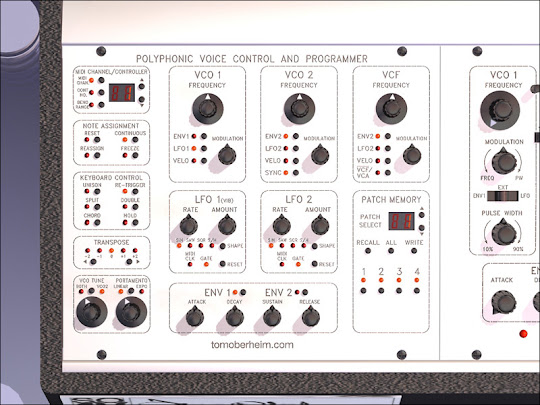
Task: Select ENV 2 with its button
Action: [305, 292]
